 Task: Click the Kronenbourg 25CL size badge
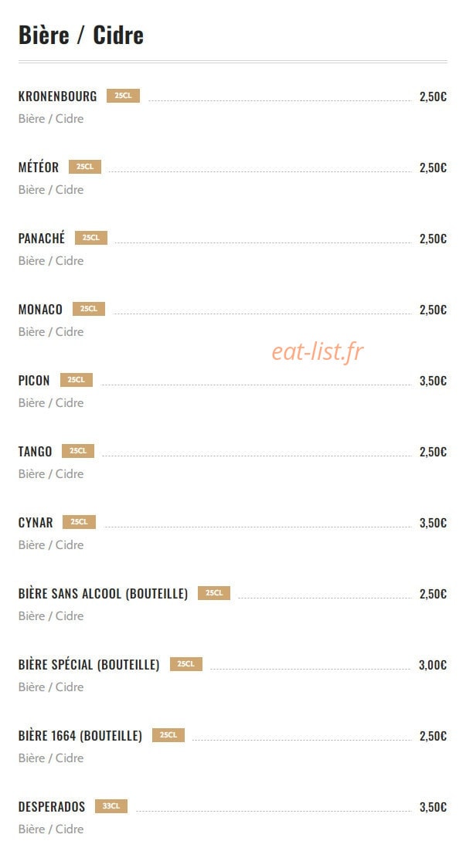point(123,96)
